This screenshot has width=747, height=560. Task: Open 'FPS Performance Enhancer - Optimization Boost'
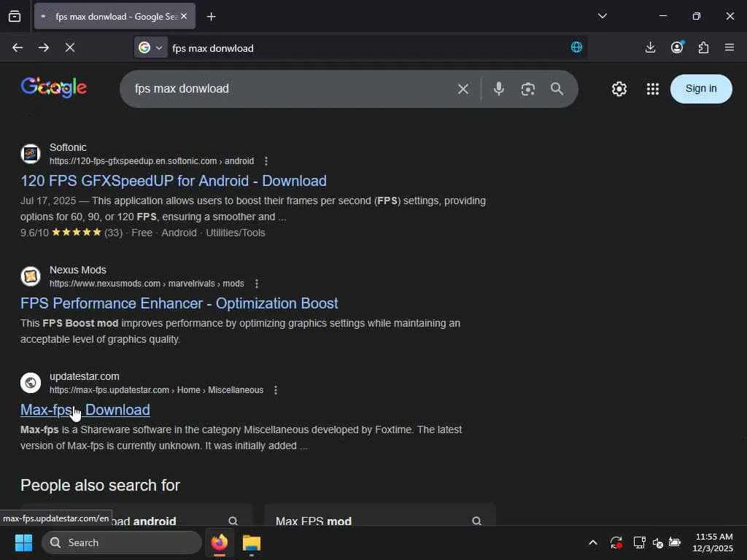(x=179, y=303)
